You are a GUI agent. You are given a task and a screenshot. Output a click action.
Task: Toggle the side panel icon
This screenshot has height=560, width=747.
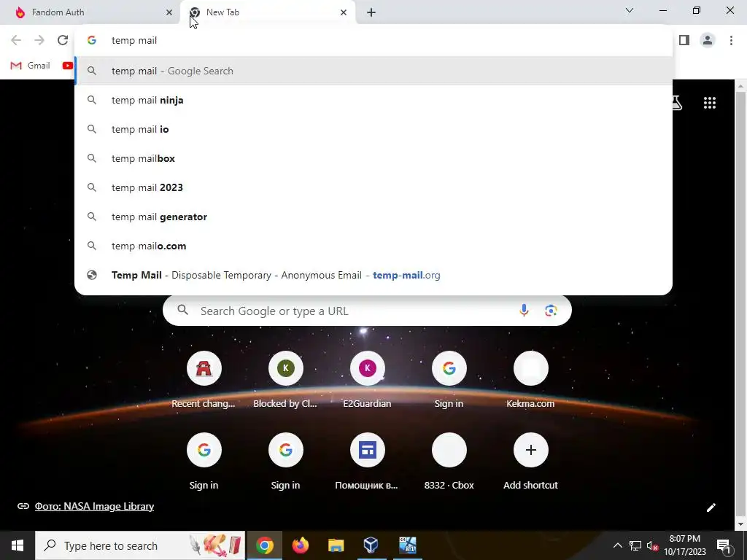(x=684, y=41)
